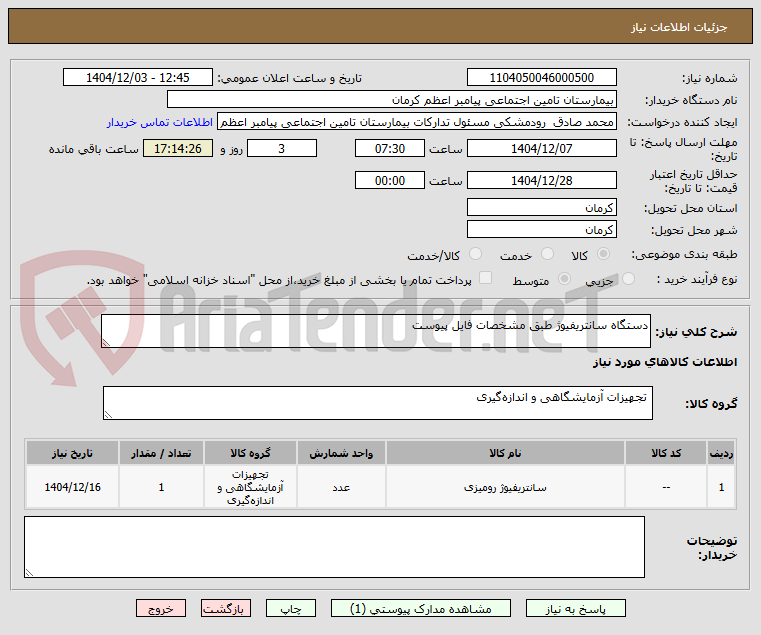Toggle the Islamic treasury payment checkbox
Viewport: 761px width, 635px height.
click(485, 278)
